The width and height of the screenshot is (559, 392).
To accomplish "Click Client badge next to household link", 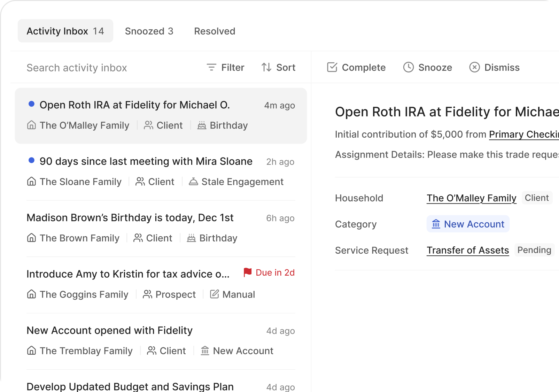I will pyautogui.click(x=537, y=198).
